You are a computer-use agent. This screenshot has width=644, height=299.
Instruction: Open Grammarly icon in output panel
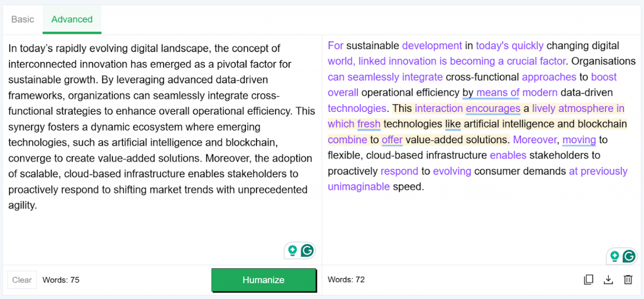click(x=629, y=256)
